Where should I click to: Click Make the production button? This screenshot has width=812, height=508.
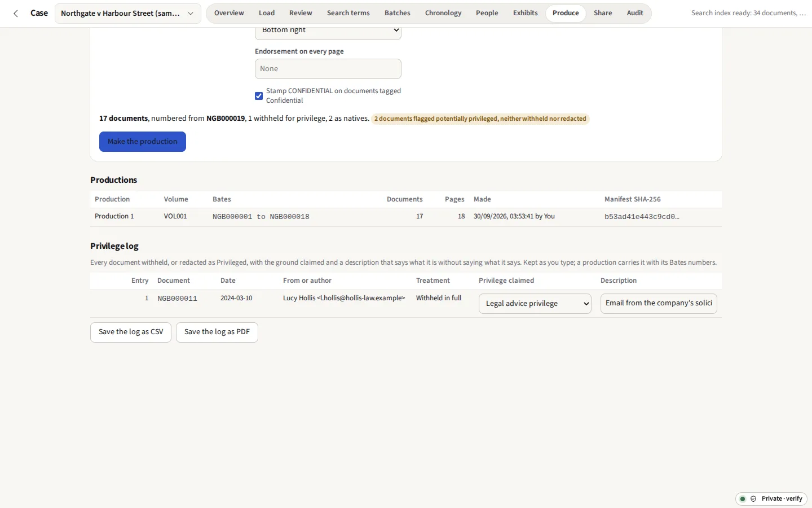click(143, 142)
